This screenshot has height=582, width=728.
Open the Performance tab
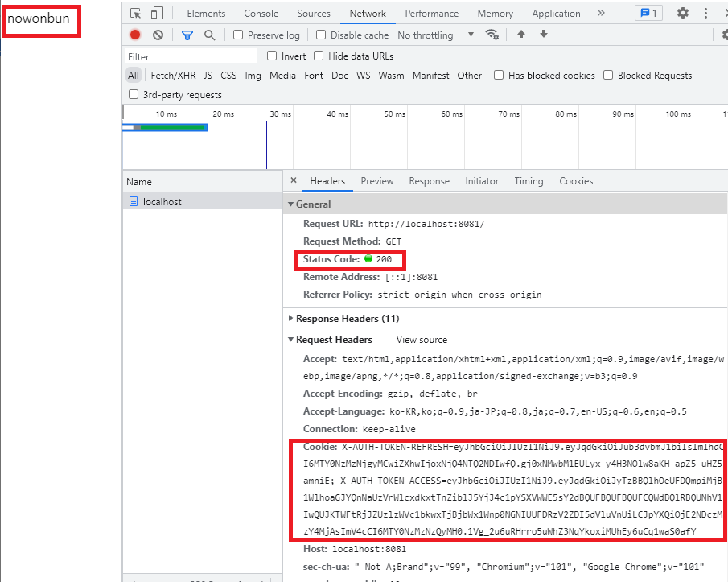[x=432, y=14]
